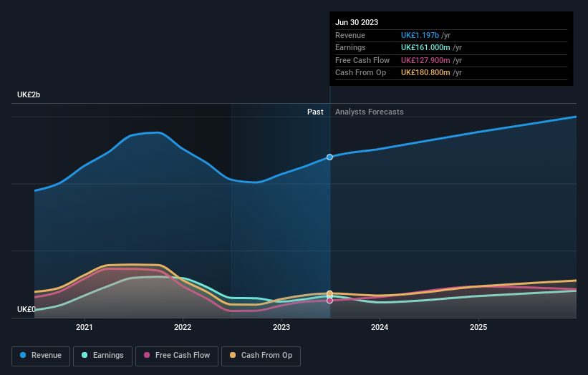Click the UK£2b y-axis label

click(x=29, y=94)
